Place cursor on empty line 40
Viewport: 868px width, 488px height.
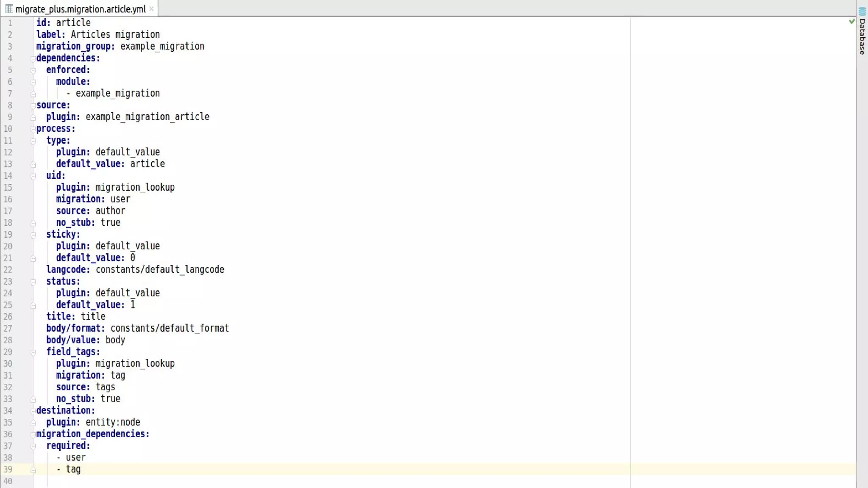click(127, 481)
